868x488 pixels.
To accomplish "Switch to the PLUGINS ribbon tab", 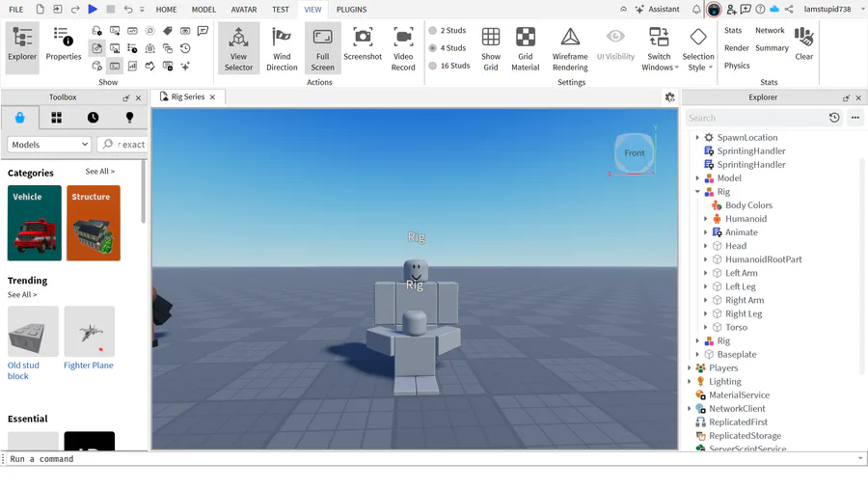I will click(351, 10).
